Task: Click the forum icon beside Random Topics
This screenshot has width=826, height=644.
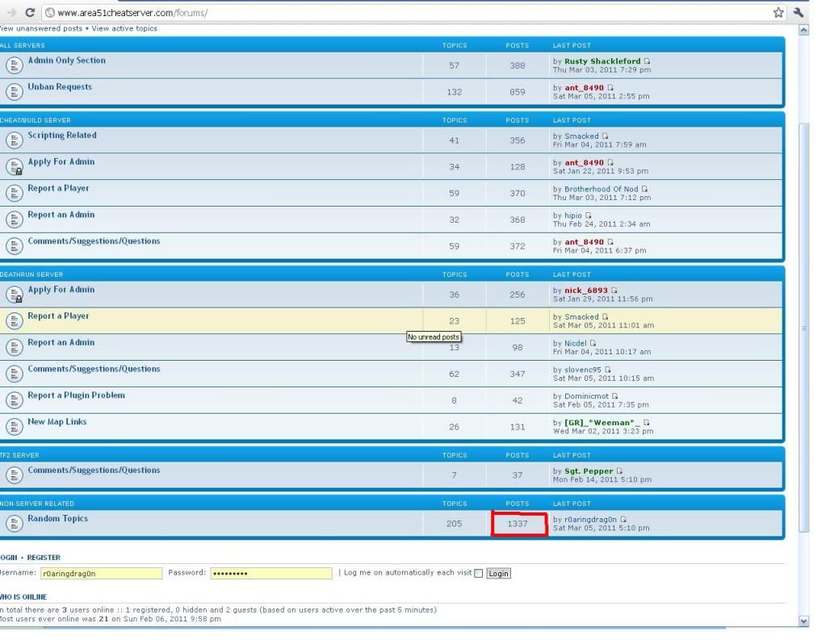Action: click(15, 524)
